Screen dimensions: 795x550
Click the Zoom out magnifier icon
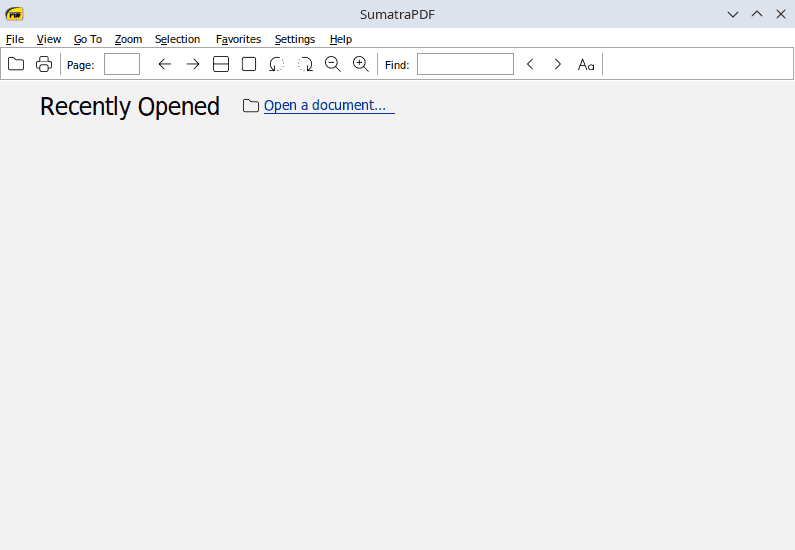click(333, 64)
